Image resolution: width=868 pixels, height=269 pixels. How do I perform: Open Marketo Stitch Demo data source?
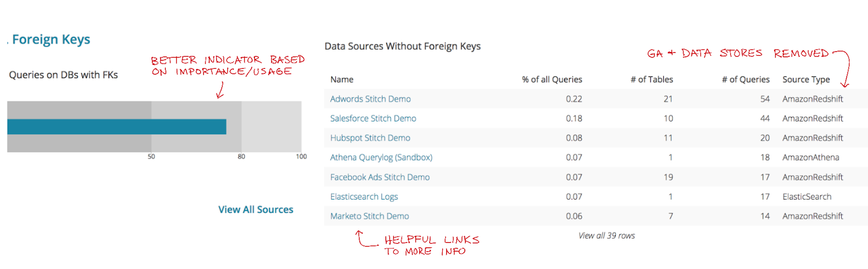(369, 216)
